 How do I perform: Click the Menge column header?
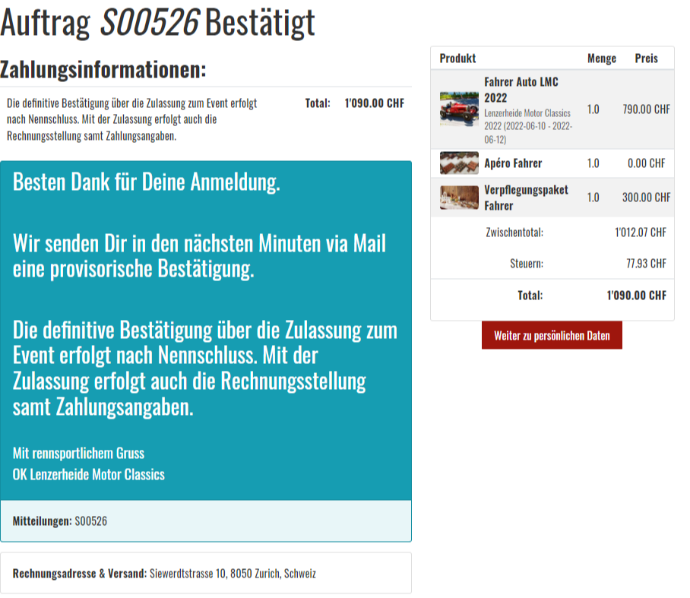click(602, 58)
